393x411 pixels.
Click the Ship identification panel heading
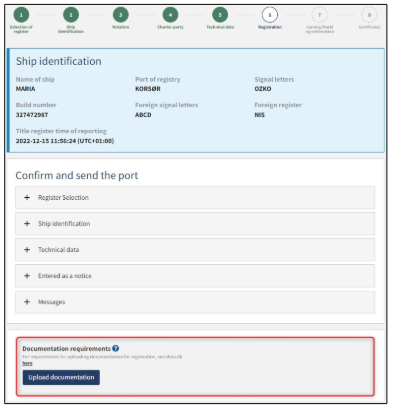59,61
